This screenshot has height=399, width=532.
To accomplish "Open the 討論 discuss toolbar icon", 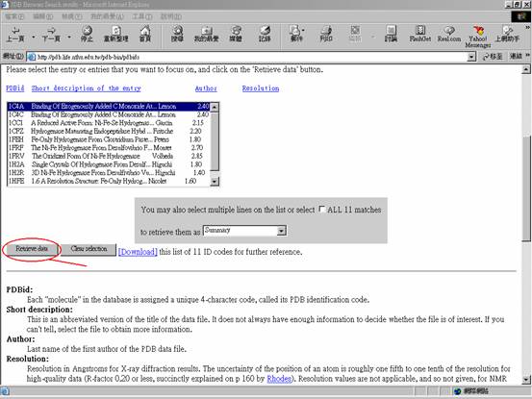I will 391,35.
